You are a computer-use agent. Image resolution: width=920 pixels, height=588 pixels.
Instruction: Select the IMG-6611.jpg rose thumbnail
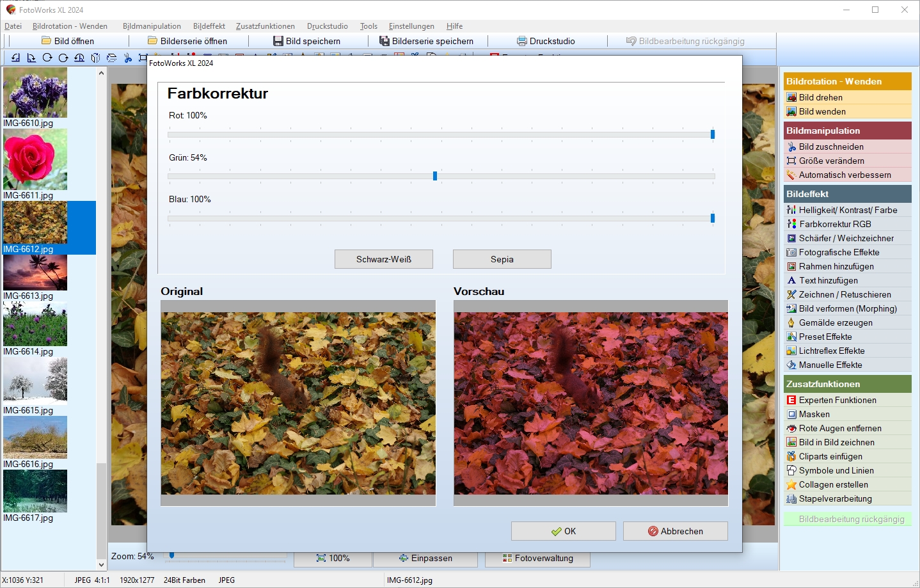[x=35, y=160]
